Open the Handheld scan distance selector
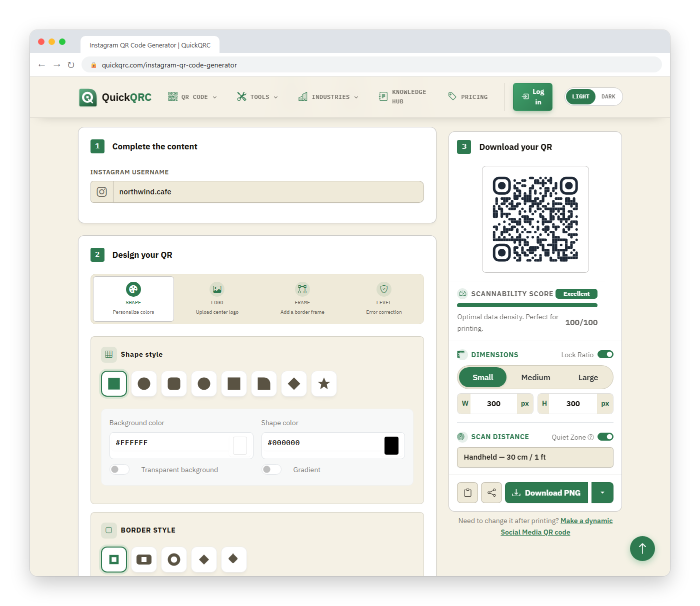 pos(535,457)
